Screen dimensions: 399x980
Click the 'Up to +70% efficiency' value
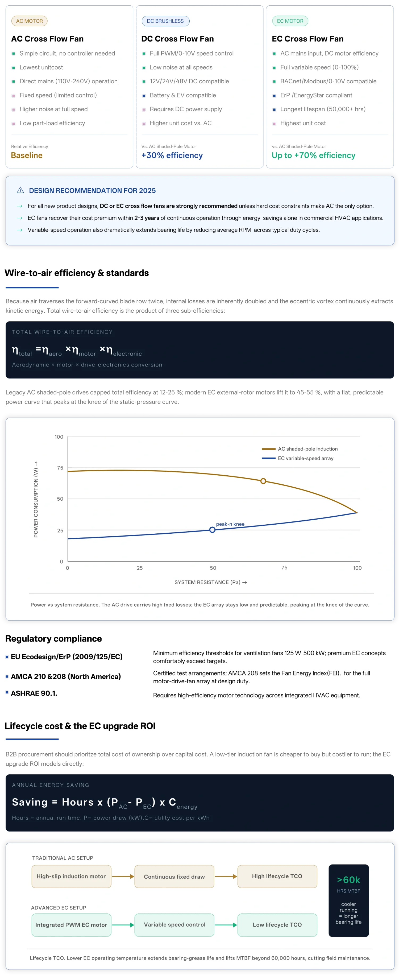pos(314,155)
